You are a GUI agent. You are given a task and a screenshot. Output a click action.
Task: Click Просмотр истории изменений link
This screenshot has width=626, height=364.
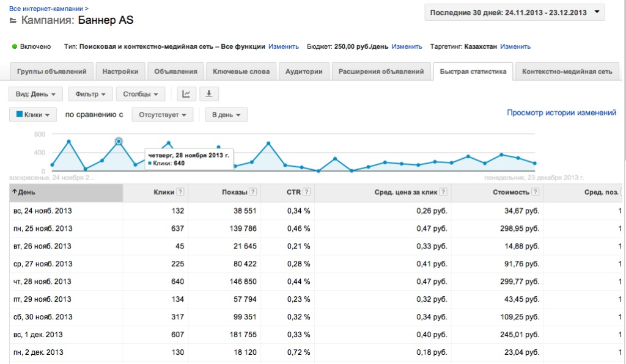[561, 113]
